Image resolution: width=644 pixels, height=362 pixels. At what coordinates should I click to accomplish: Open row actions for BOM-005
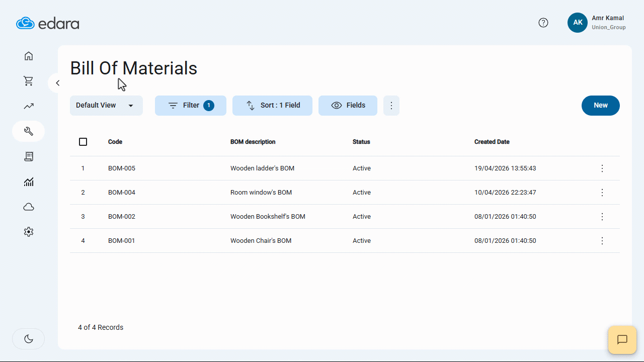click(x=602, y=168)
